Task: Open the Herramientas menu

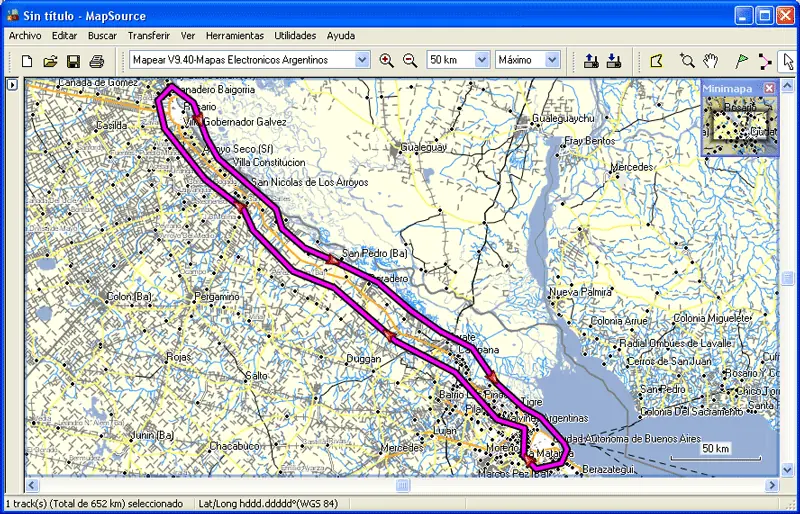Action: 235,36
